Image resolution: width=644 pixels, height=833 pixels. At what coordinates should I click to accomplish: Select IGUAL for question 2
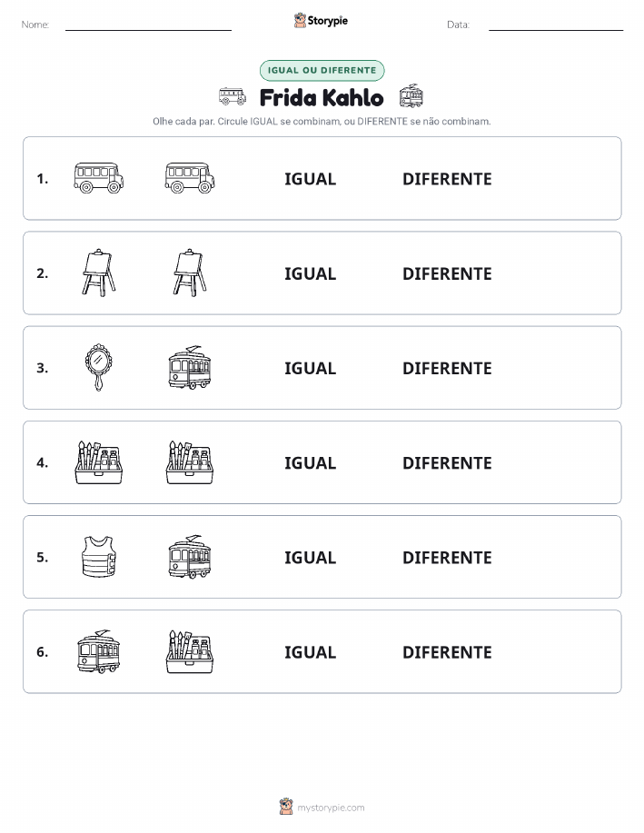(311, 273)
